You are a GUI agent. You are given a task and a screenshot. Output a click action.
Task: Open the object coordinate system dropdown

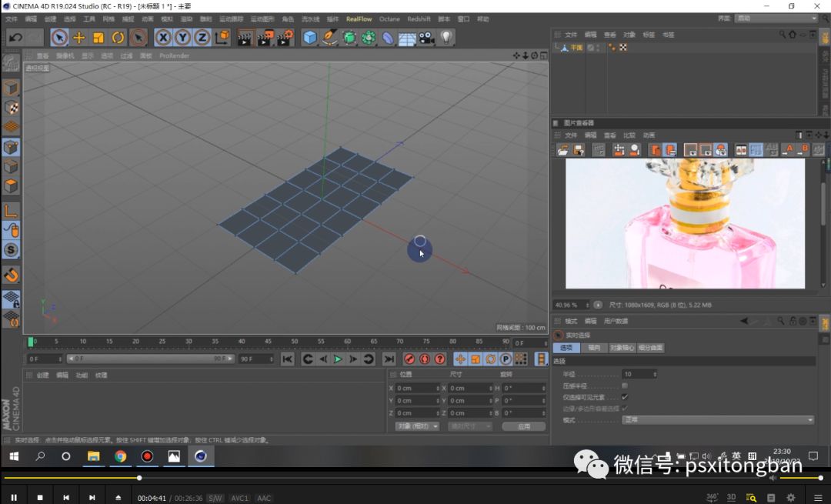click(417, 426)
